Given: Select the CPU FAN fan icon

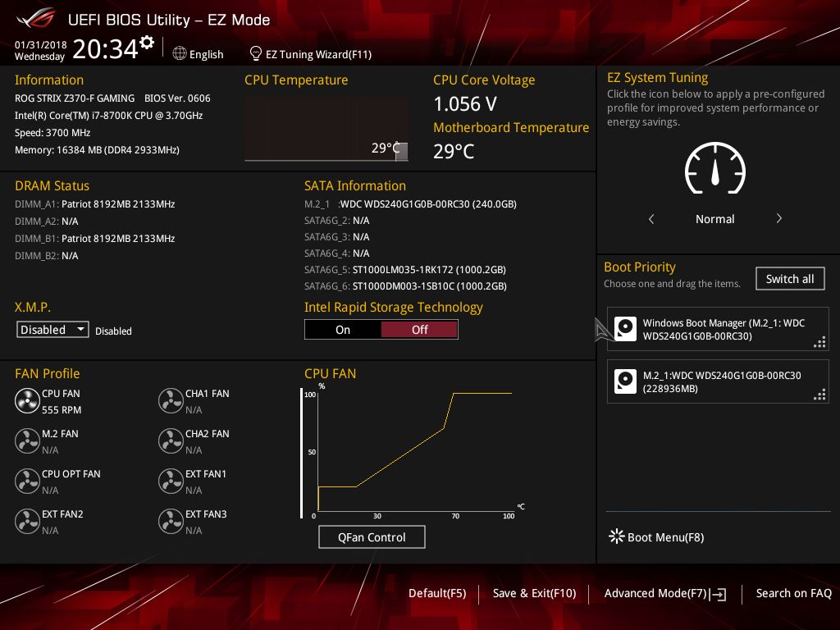Looking at the screenshot, I should click(x=27, y=400).
